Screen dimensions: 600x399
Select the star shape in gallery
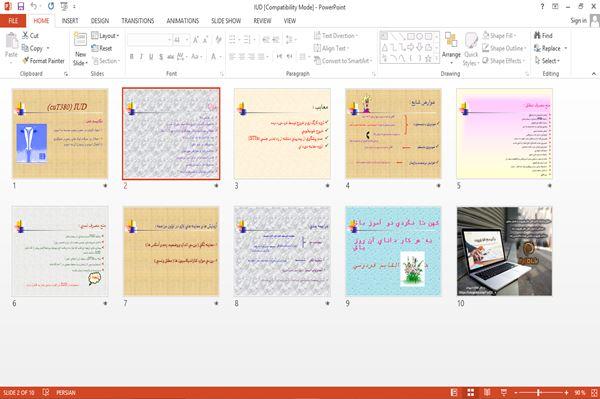[x=428, y=58]
